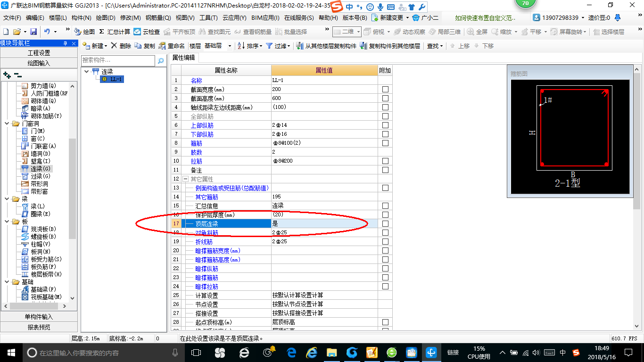The height and width of the screenshot is (362, 644).
Task: Start 云检查 cloud check
Action: point(147,32)
